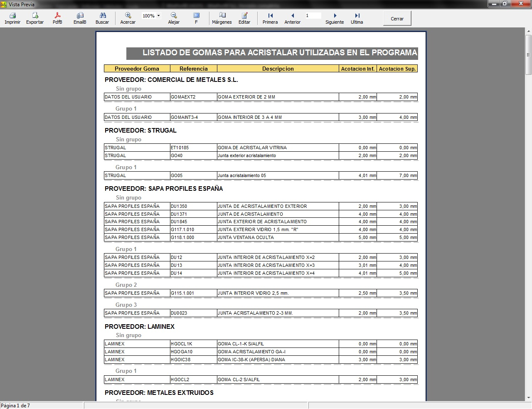Image resolution: width=532 pixels, height=409 pixels.
Task: Click reference DU13
Action: tap(177, 265)
